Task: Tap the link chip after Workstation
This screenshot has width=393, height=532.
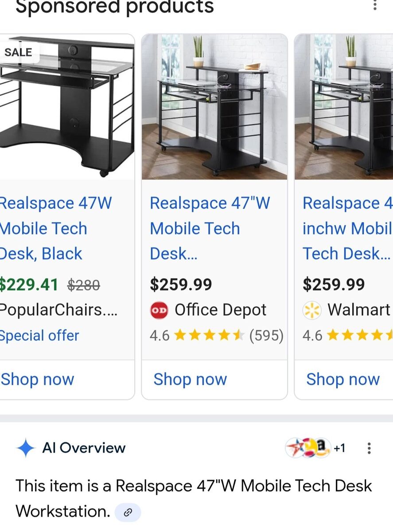Action: tap(128, 512)
